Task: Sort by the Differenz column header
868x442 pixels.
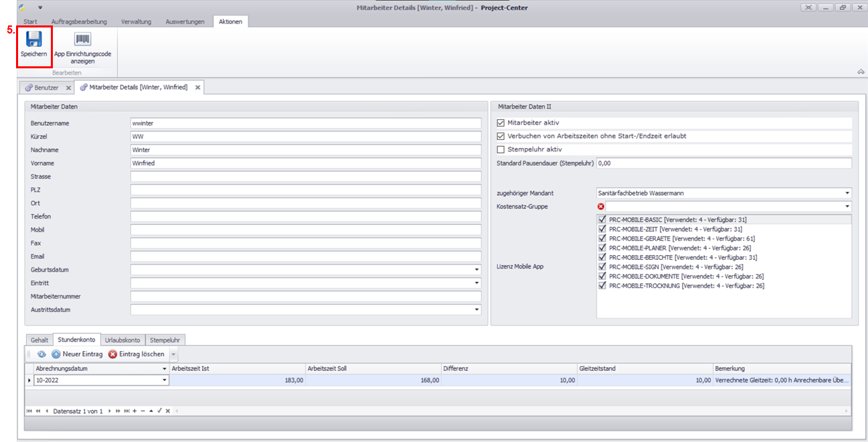Action: (x=509, y=368)
